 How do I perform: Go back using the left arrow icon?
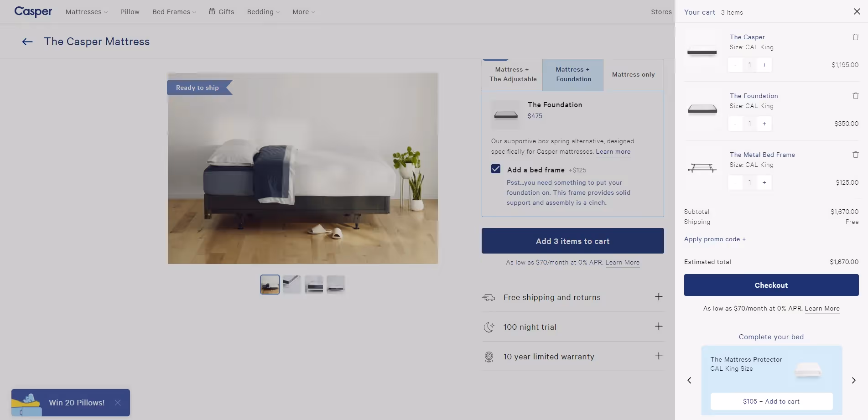point(27,42)
